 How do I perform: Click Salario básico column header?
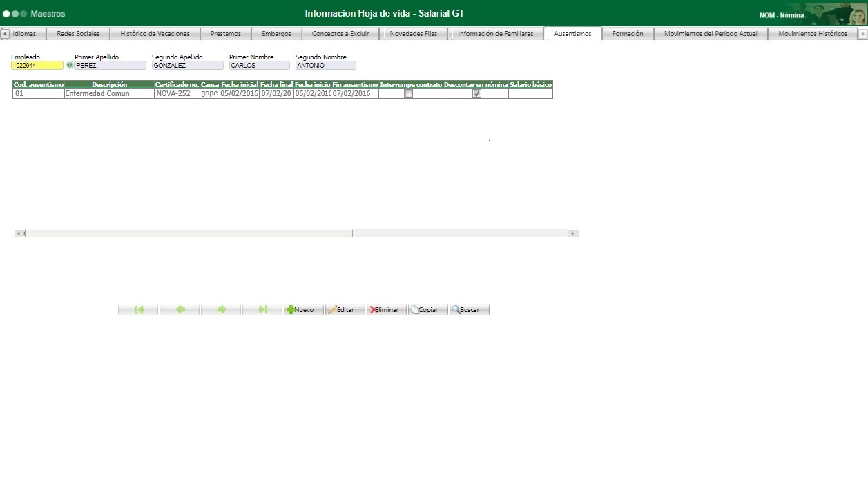pos(530,84)
